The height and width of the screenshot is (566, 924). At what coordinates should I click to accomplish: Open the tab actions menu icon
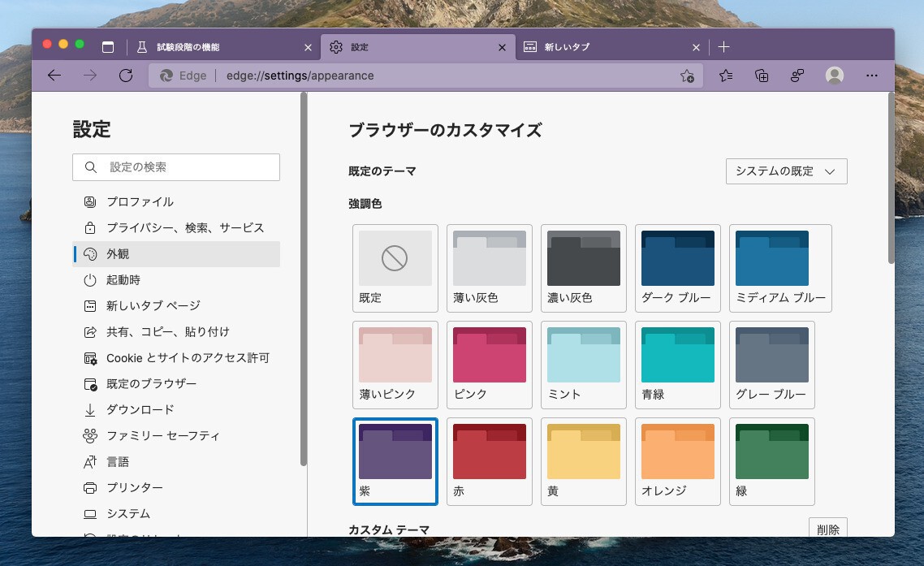point(108,47)
